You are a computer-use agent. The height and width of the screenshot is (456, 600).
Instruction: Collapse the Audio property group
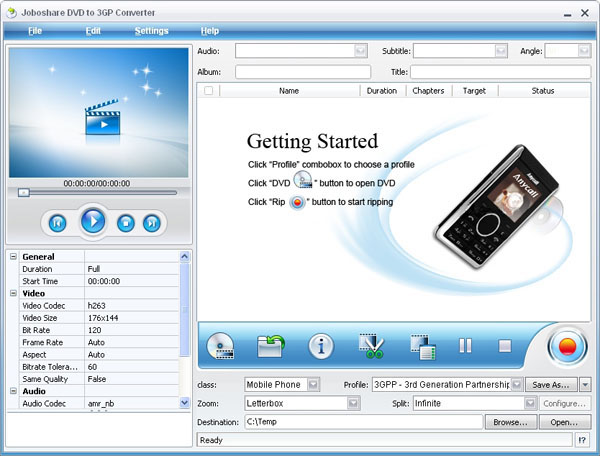pyautogui.click(x=13, y=391)
